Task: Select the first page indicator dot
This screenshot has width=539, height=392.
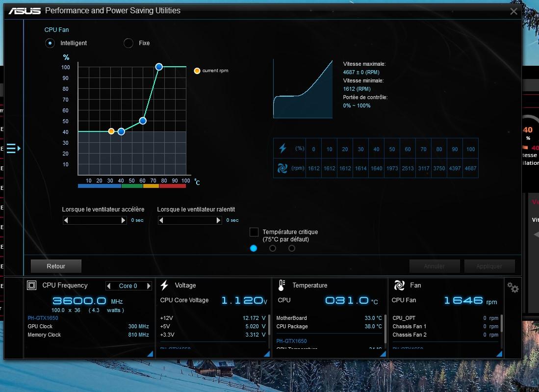Action: tap(254, 248)
